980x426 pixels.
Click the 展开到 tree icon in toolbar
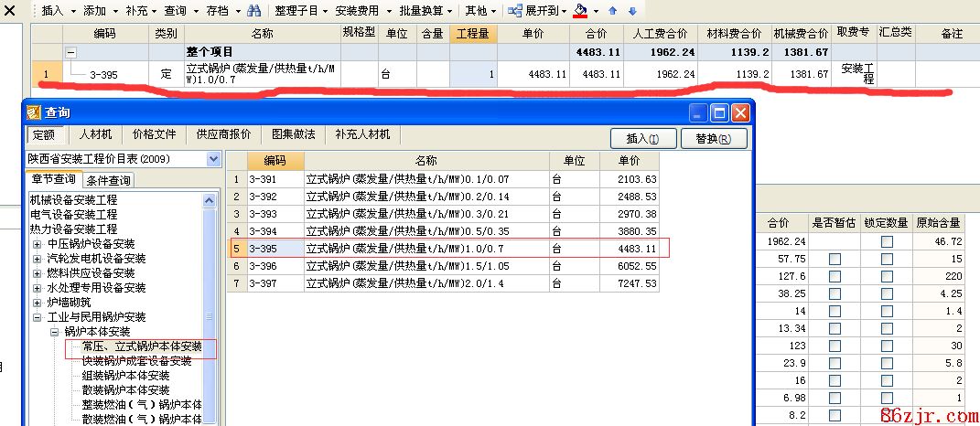click(515, 11)
